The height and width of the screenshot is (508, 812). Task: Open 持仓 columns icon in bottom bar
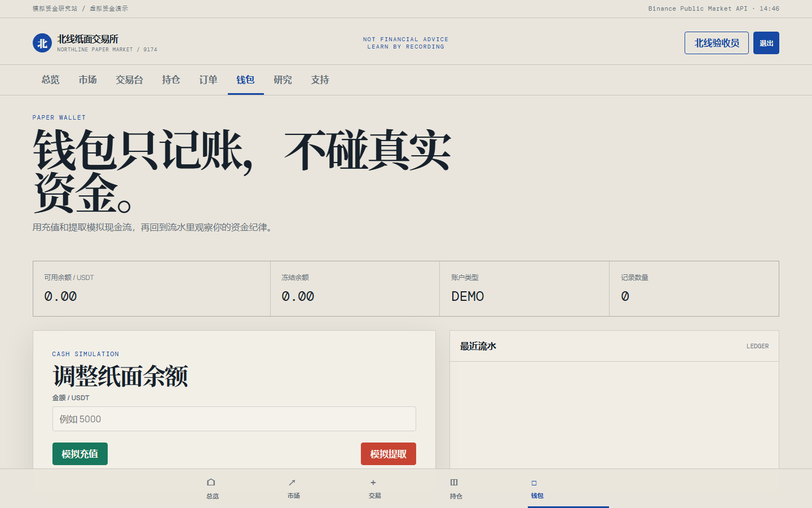tap(454, 483)
